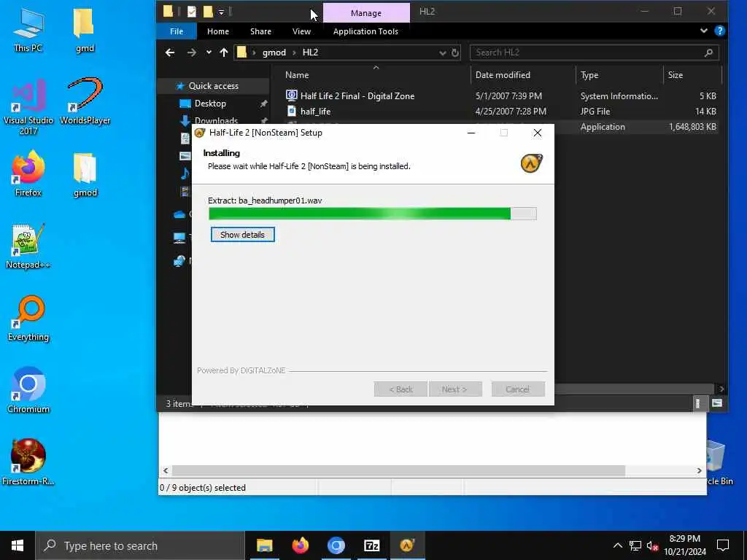Go forward in File Explorer
Image resolution: width=747 pixels, height=560 pixels.
click(192, 52)
